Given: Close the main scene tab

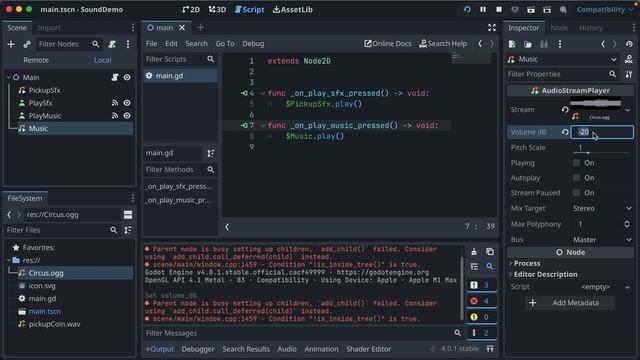Looking at the screenshot, I should pyautogui.click(x=182, y=28).
